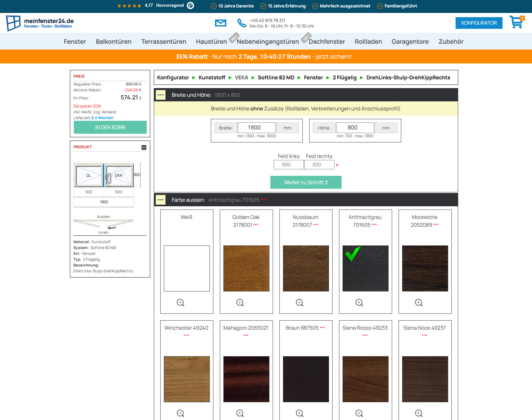Select the Mahagoni 2065021 swatch
The image size is (532, 420).
tap(246, 379)
